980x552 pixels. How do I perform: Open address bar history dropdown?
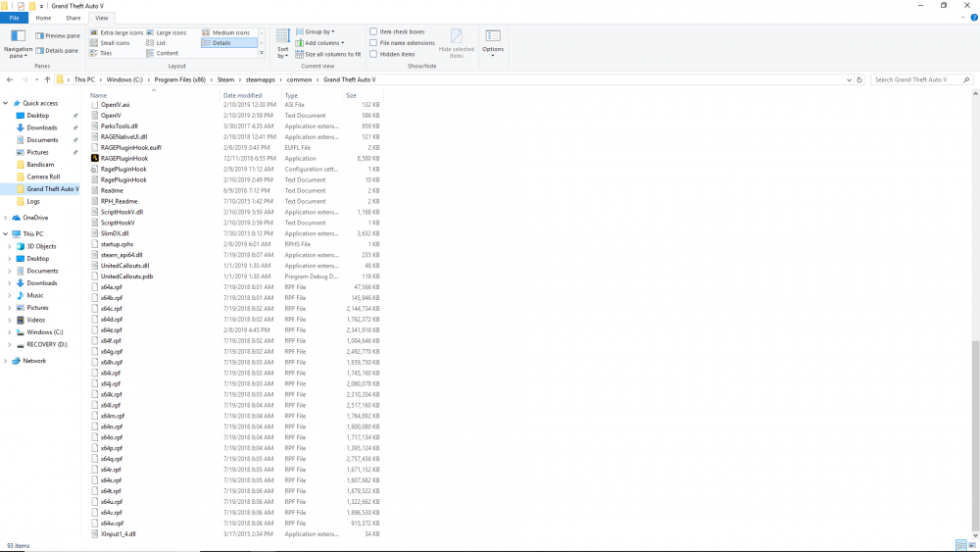849,80
